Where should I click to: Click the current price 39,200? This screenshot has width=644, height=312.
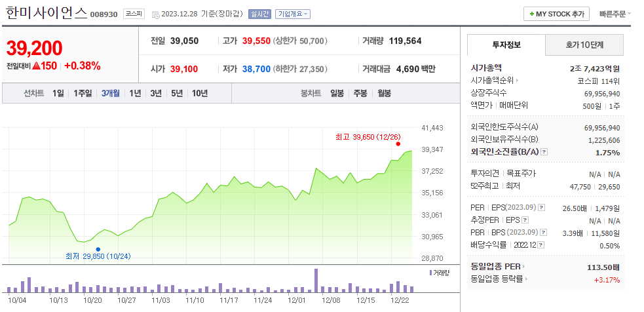pyautogui.click(x=34, y=49)
